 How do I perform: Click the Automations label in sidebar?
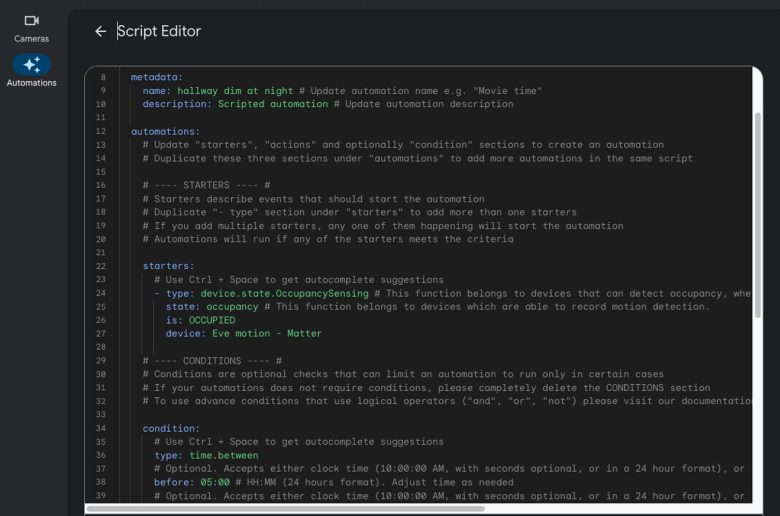(x=31, y=83)
